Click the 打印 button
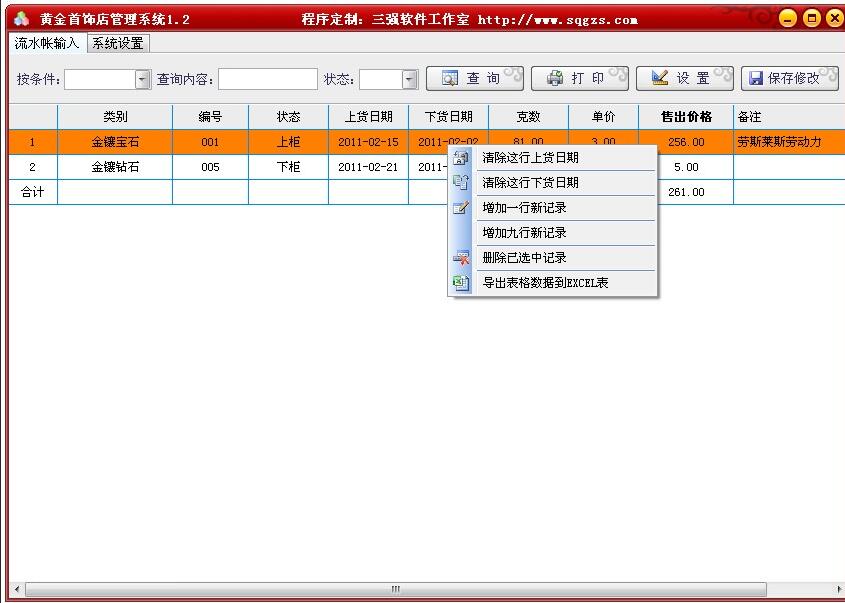 (580, 77)
